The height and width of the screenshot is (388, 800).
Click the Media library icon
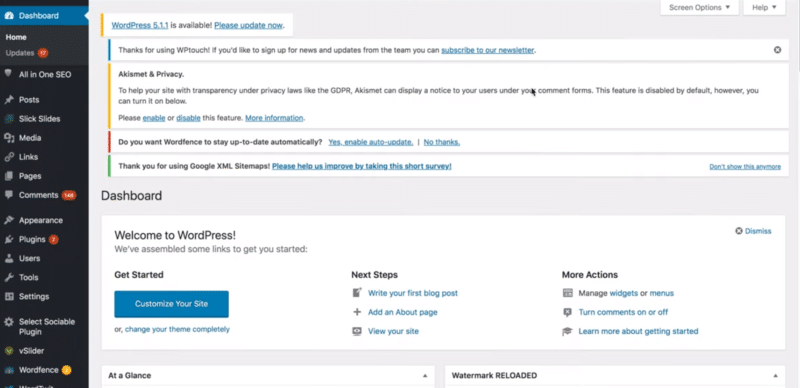click(9, 138)
